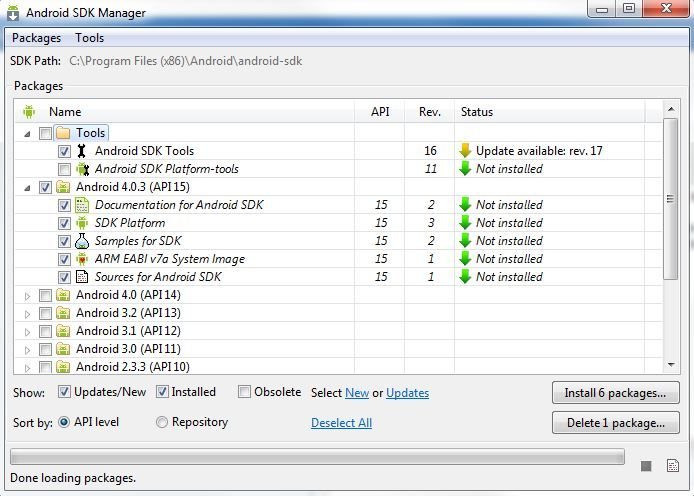
Task: Open the log window icon at bottom right
Action: coord(673,465)
